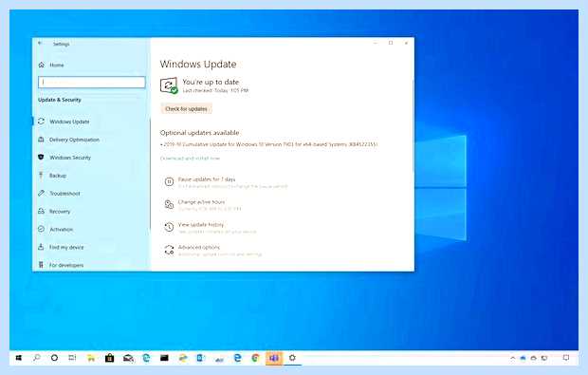
Task: Open the Mail envelope icon on taskbar
Action: pos(128,358)
